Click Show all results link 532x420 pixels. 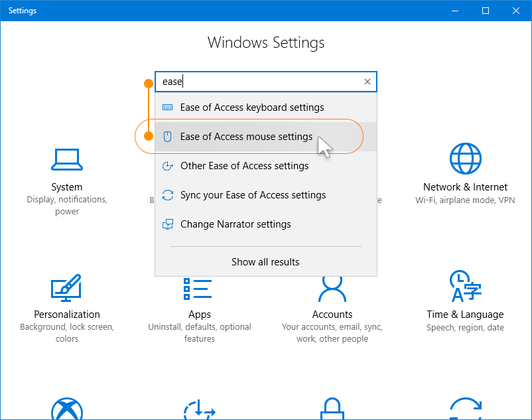265,262
